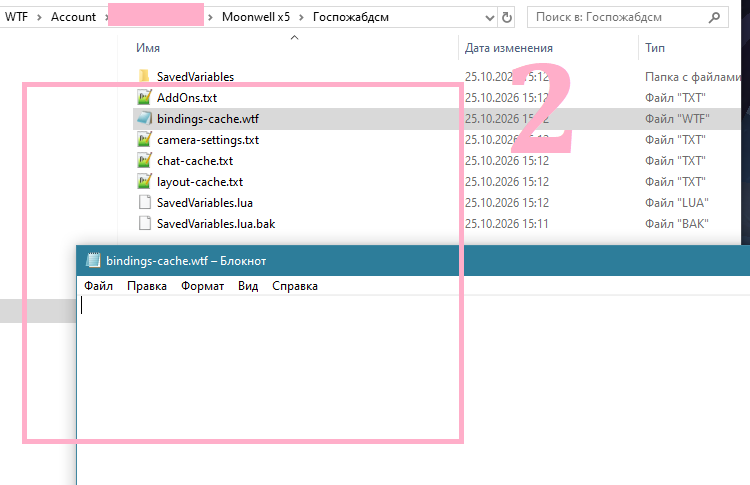Go to Account in breadcrumb path
The height and width of the screenshot is (485, 750).
click(x=73, y=17)
